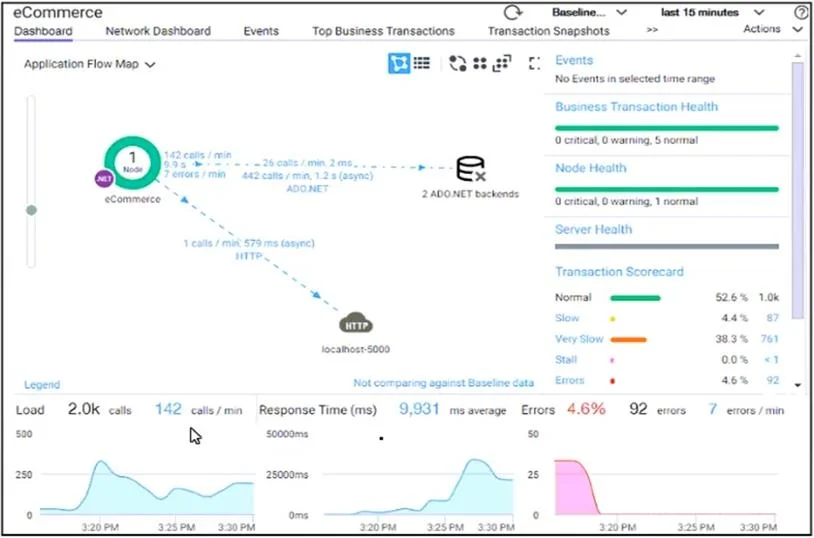Open the Very Slow transactions link
814x538 pixels.
(x=579, y=339)
